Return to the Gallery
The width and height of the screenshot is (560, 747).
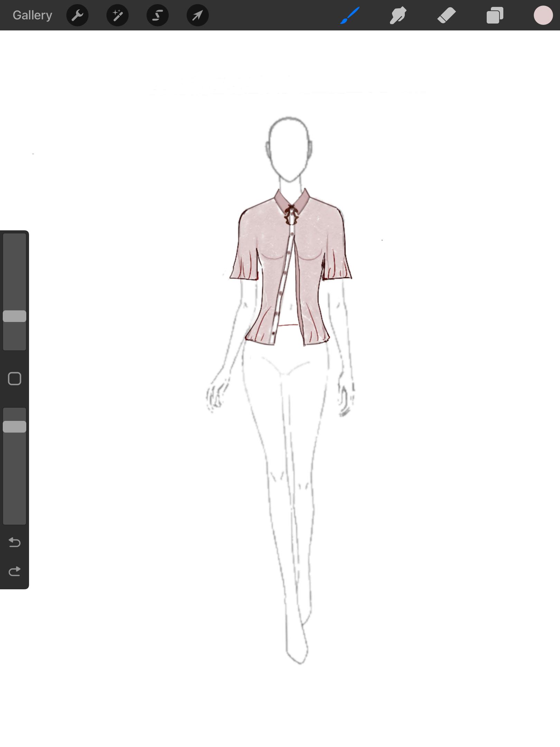(x=32, y=15)
